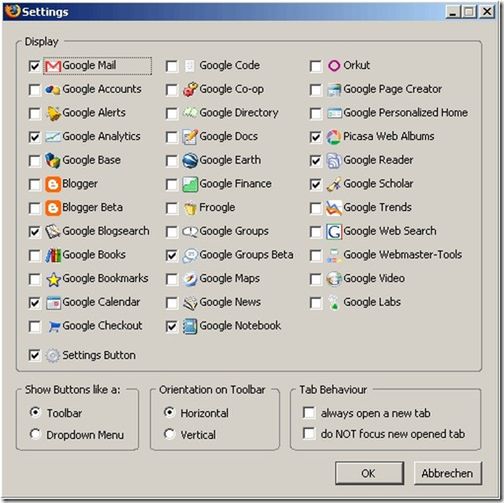
Task: Uncheck the Settings Button checkbox
Action: [35, 355]
